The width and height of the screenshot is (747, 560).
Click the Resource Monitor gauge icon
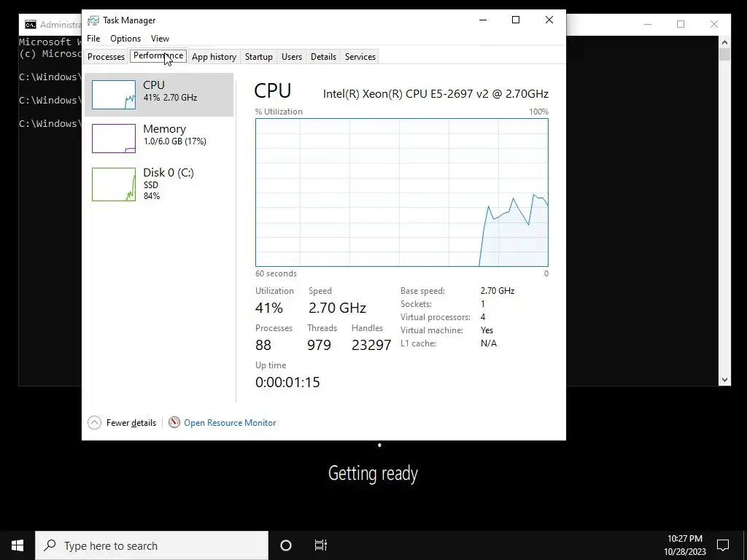[x=174, y=422]
